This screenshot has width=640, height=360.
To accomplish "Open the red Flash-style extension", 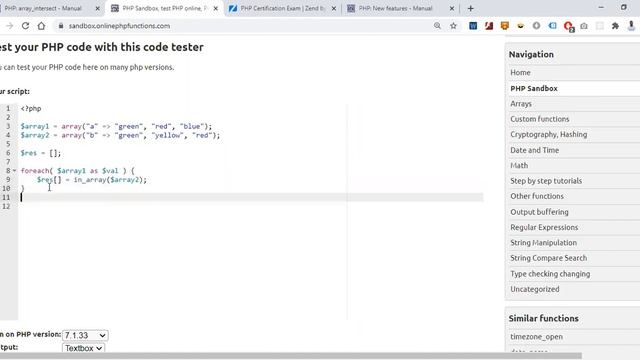I will coord(489,26).
